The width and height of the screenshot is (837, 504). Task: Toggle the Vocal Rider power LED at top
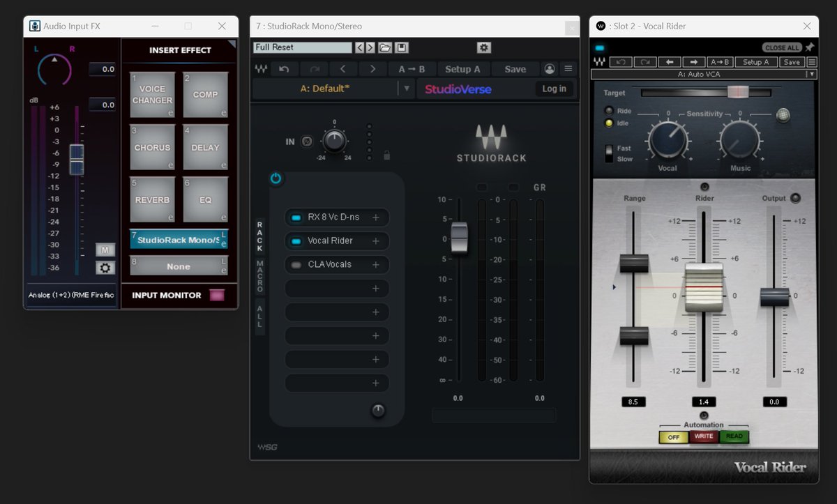(x=599, y=47)
